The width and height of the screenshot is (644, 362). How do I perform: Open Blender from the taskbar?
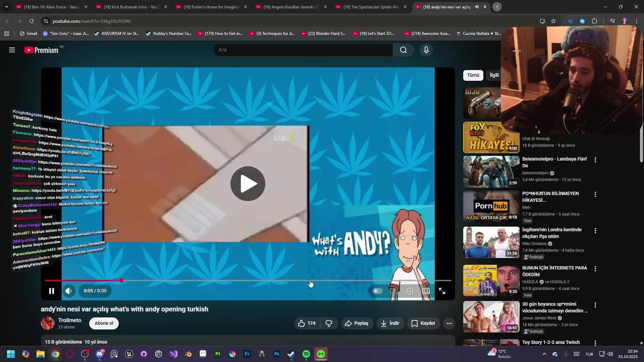(x=188, y=354)
